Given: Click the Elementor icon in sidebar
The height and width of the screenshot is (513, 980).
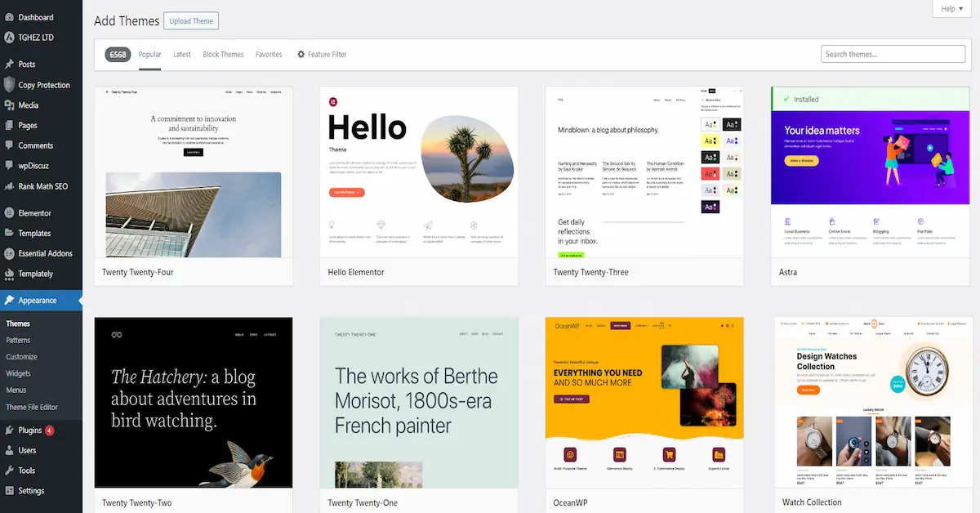Looking at the screenshot, I should 9,213.
